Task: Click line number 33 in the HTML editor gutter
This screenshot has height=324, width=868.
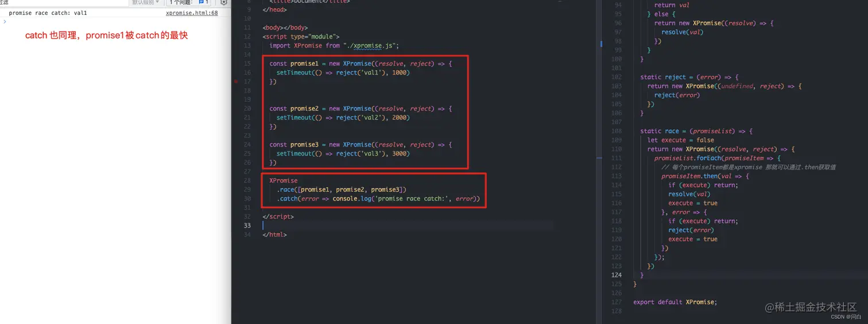Action: point(247,226)
